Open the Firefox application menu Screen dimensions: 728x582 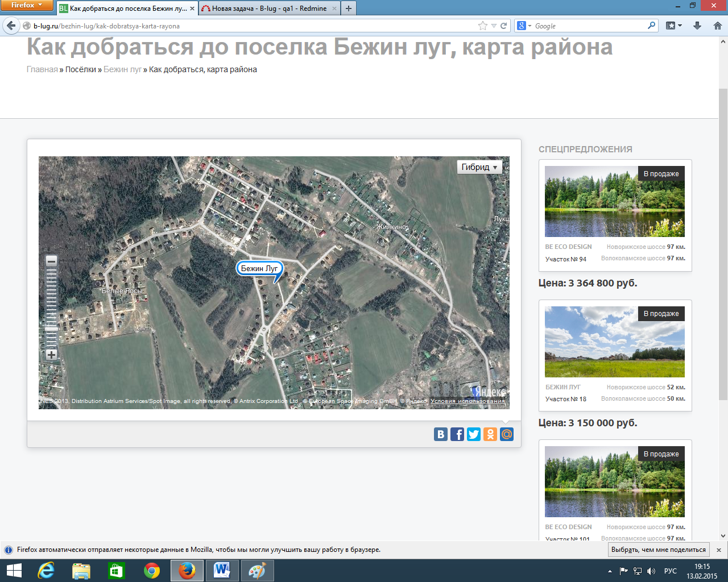coord(27,5)
